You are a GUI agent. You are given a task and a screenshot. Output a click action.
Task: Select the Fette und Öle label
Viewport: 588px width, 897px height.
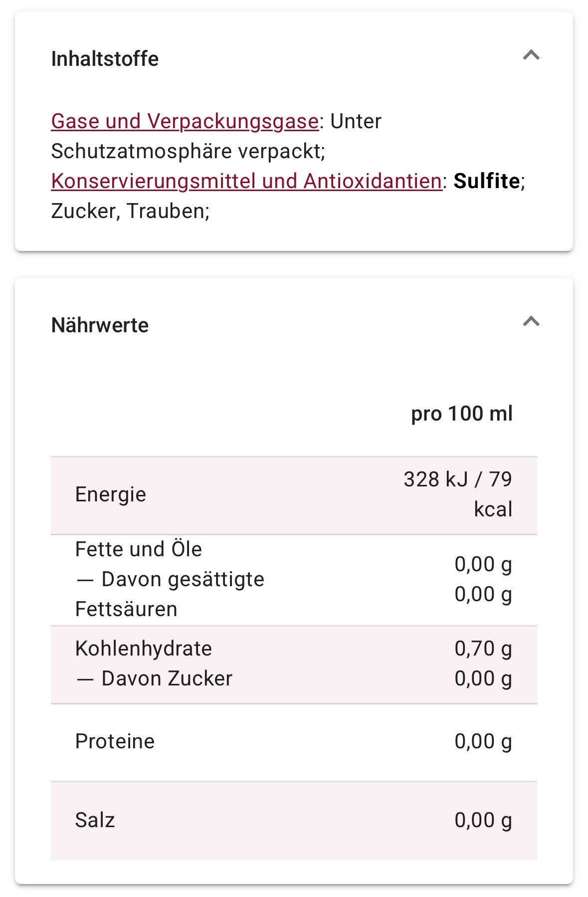tap(139, 549)
